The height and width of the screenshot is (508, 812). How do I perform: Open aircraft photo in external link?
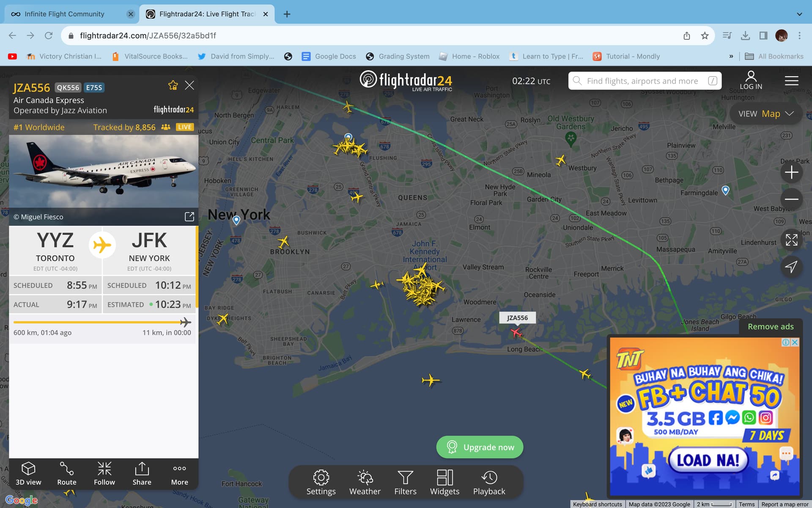point(189,217)
